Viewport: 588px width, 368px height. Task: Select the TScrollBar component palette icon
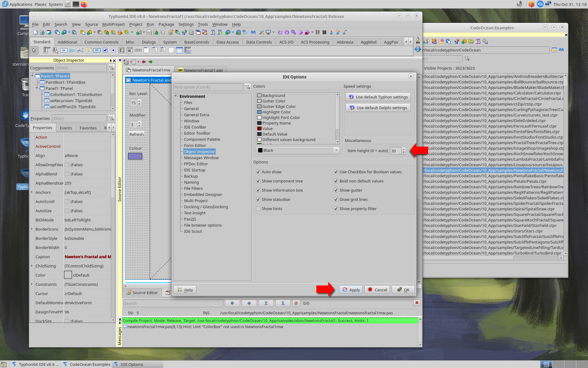(x=138, y=50)
